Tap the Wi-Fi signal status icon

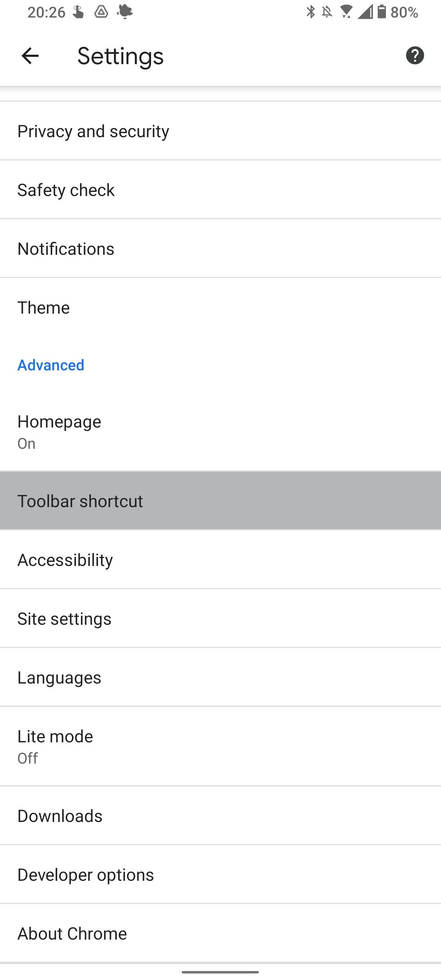(346, 12)
